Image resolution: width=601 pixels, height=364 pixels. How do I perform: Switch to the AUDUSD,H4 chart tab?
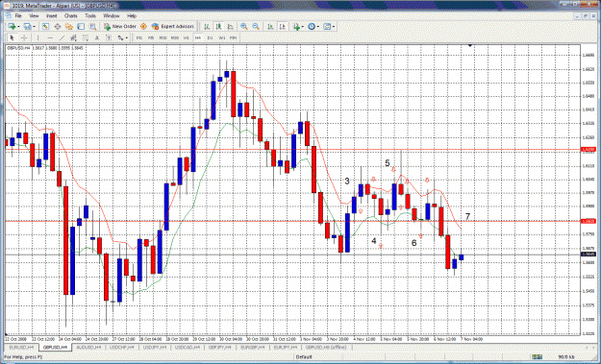(88, 348)
